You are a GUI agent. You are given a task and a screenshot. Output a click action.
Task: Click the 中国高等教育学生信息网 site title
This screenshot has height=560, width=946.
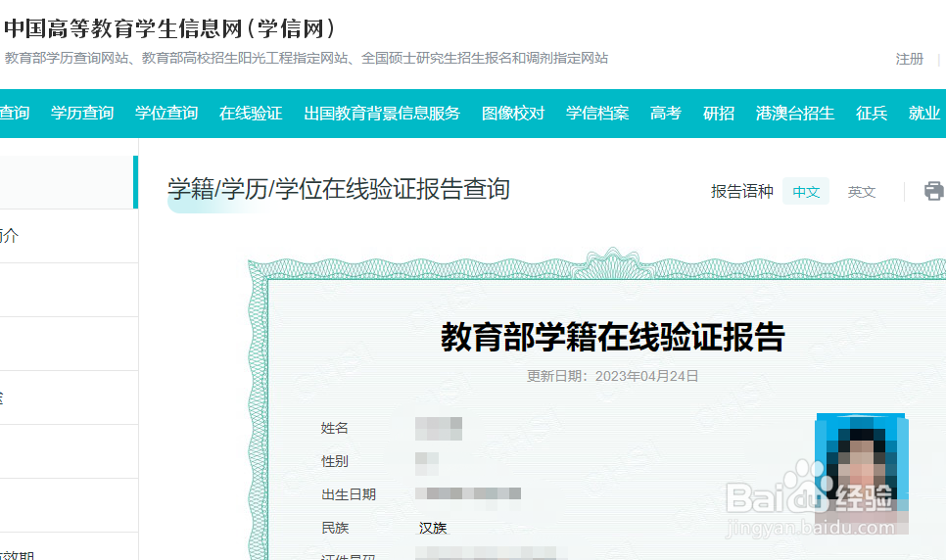tap(169, 28)
